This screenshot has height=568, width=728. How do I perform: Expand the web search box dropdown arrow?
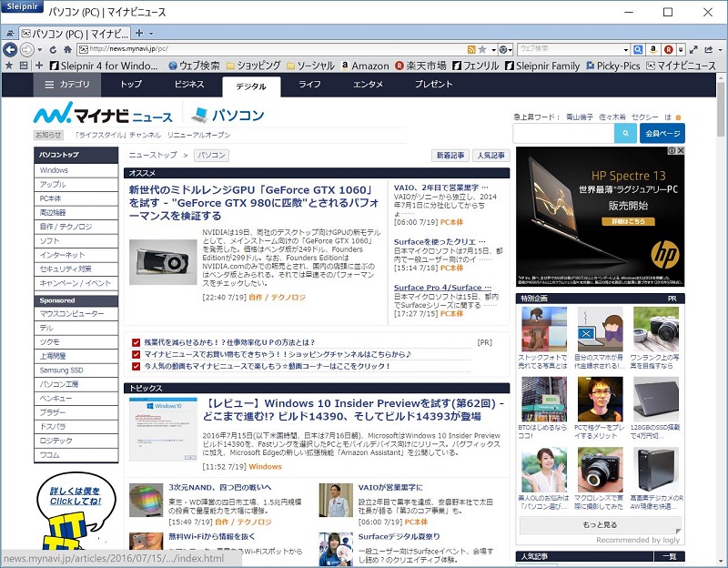(626, 50)
